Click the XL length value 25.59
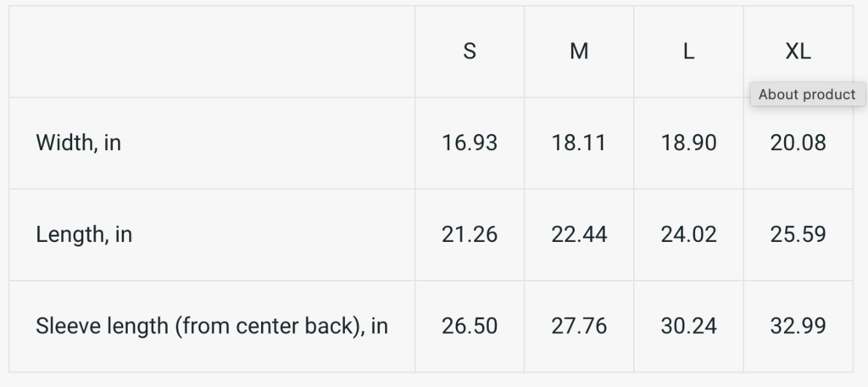The height and width of the screenshot is (387, 868). [x=798, y=235]
